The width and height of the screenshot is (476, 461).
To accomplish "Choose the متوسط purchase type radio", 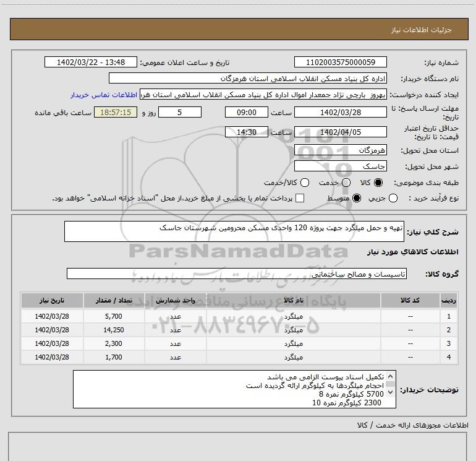I will (357, 198).
